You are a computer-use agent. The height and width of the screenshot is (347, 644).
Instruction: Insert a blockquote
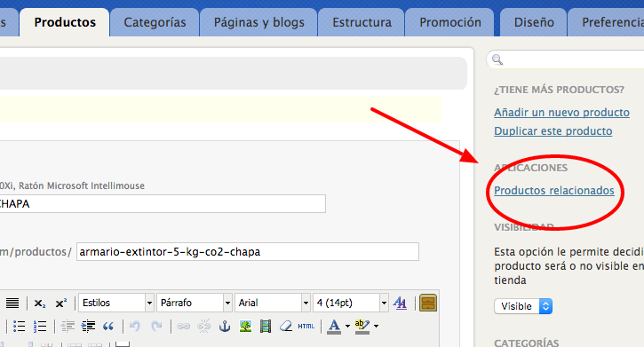click(108, 326)
